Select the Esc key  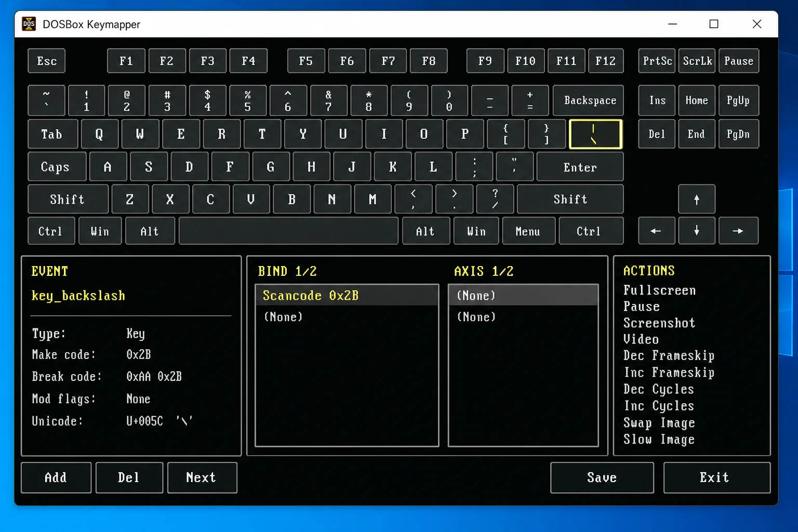tap(46, 61)
